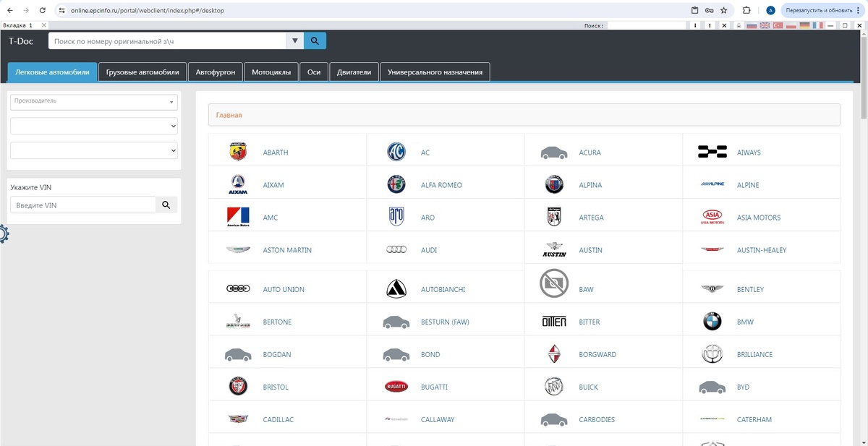The width and height of the screenshot is (868, 446).
Task: Bookmark page with the star icon
Action: pos(724,10)
